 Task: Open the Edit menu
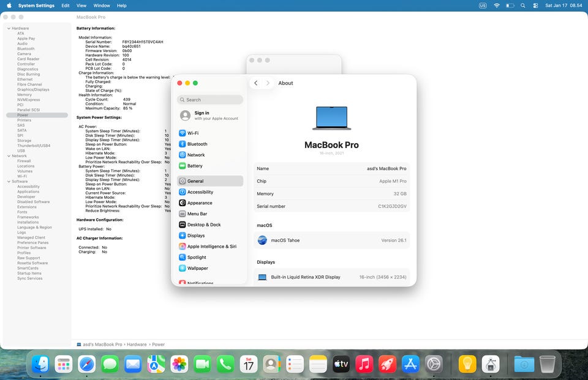point(65,6)
